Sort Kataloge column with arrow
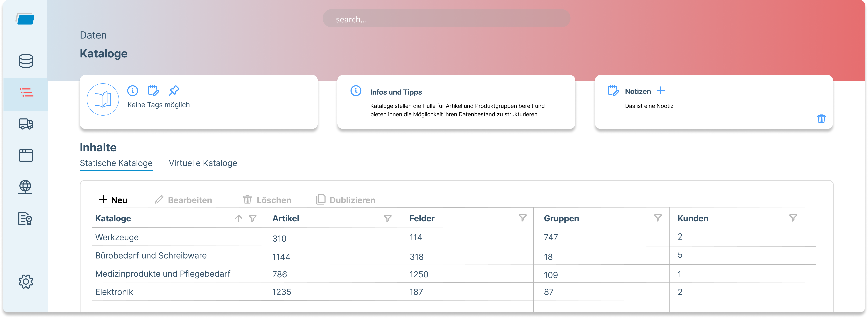The height and width of the screenshot is (318, 868). pyautogui.click(x=239, y=218)
